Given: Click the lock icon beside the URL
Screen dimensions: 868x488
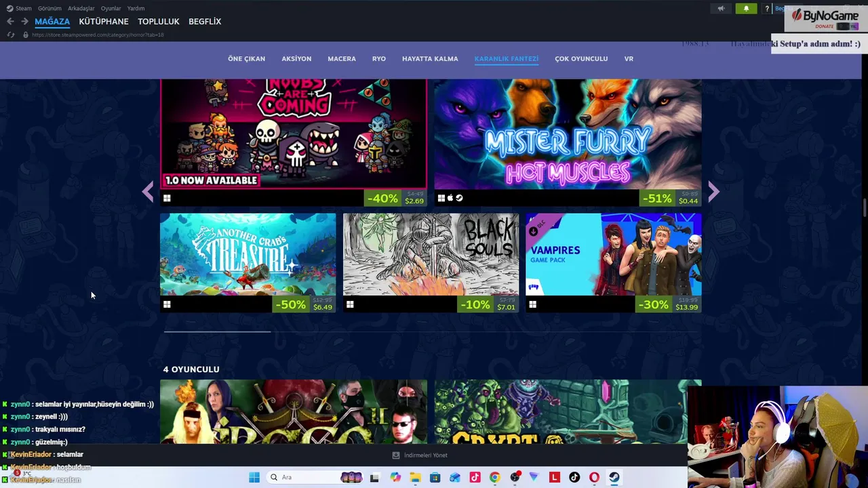Looking at the screenshot, I should tap(26, 35).
